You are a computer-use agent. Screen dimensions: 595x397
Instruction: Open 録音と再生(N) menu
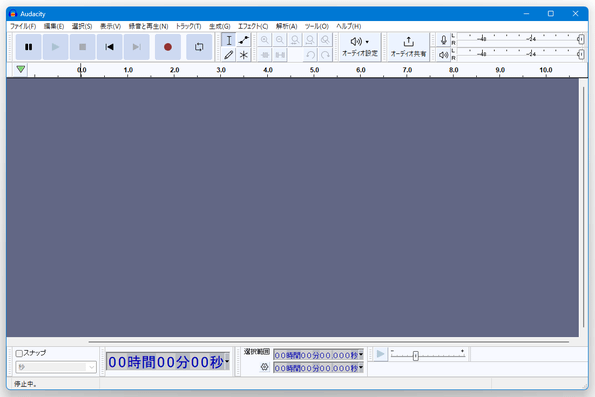[148, 26]
